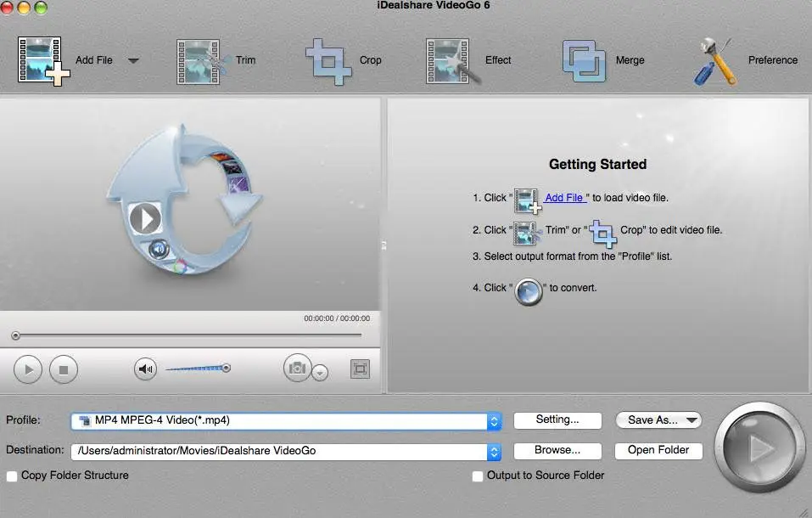Enable Output to Source Folder checkbox
The width and height of the screenshot is (812, 518).
[x=478, y=476]
